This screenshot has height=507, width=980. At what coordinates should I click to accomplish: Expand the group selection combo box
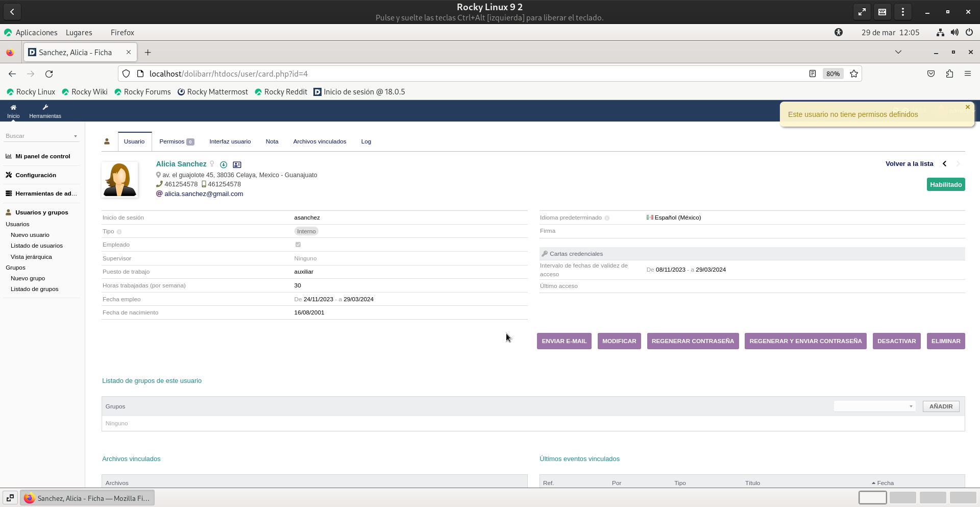pos(874,406)
